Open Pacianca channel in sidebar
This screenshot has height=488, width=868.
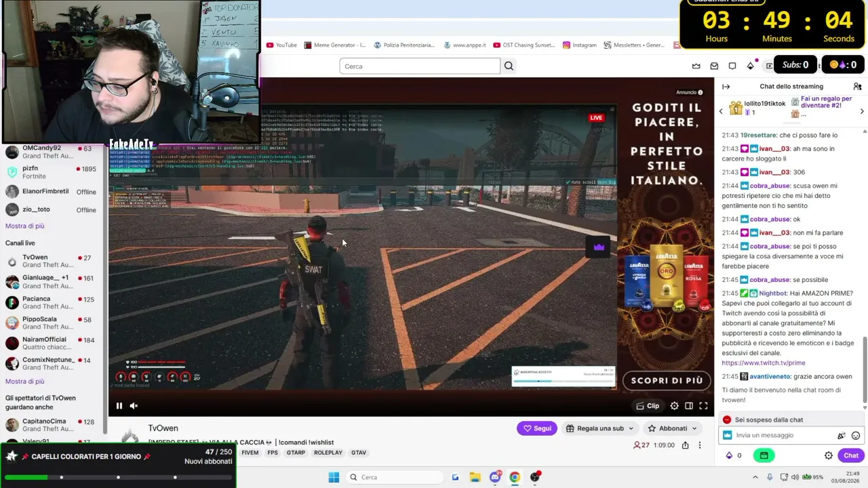[53, 302]
